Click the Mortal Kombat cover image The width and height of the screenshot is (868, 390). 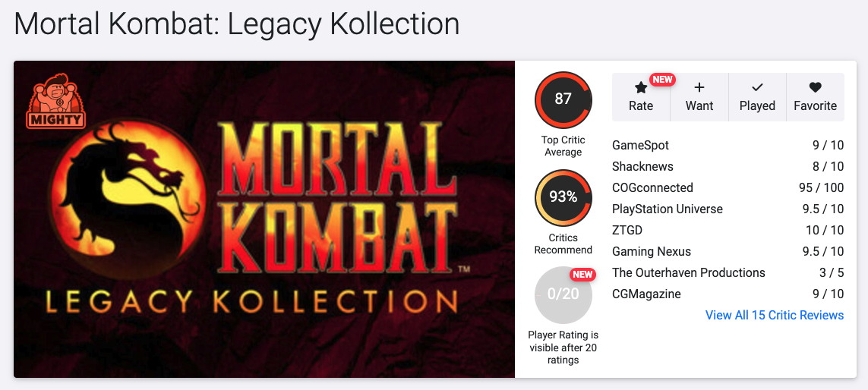[x=264, y=219]
